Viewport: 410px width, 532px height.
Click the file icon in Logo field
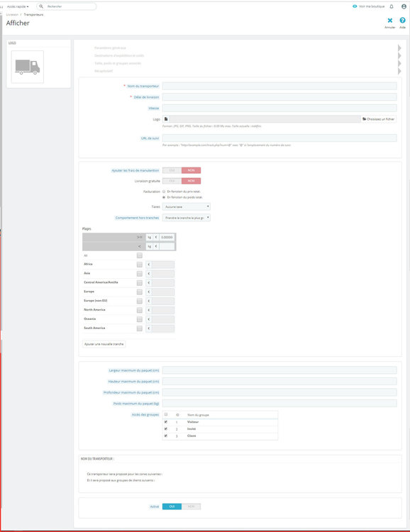[x=166, y=119]
